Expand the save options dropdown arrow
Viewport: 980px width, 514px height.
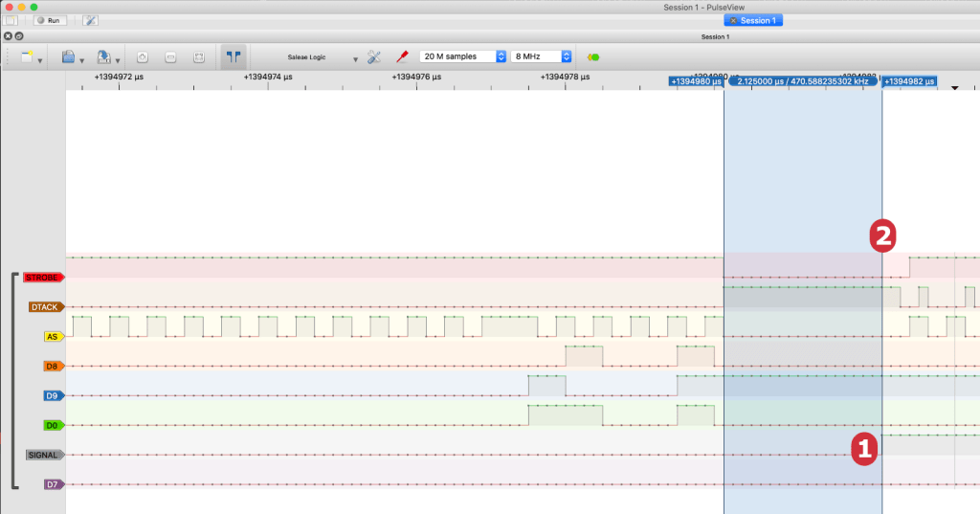(117, 60)
